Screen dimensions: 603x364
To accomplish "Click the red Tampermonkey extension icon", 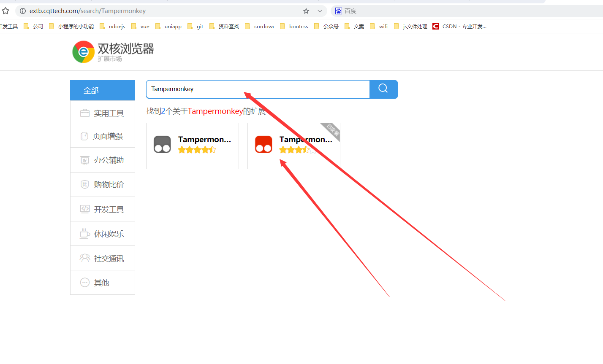I will [x=263, y=144].
